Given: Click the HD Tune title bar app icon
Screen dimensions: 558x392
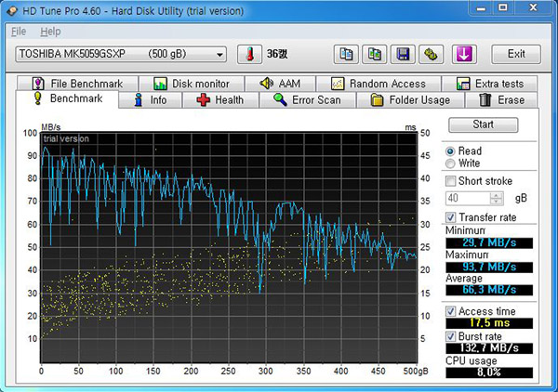Looking at the screenshot, I should click(12, 11).
